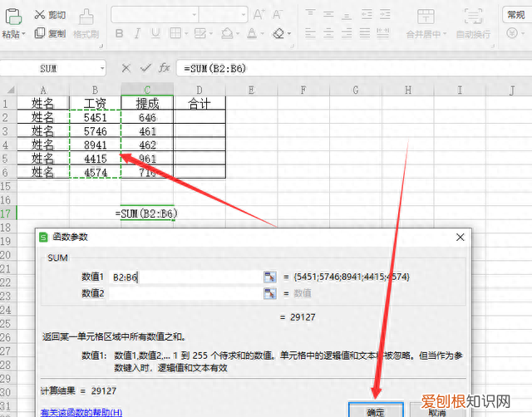Viewport: 532px width, 417px height.
Task: Close the 函数参数 dialog
Action: 460,238
